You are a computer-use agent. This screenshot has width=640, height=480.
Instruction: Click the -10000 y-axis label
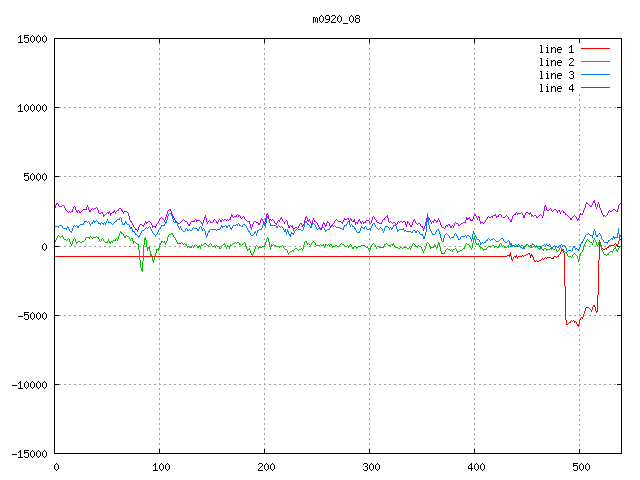29,385
